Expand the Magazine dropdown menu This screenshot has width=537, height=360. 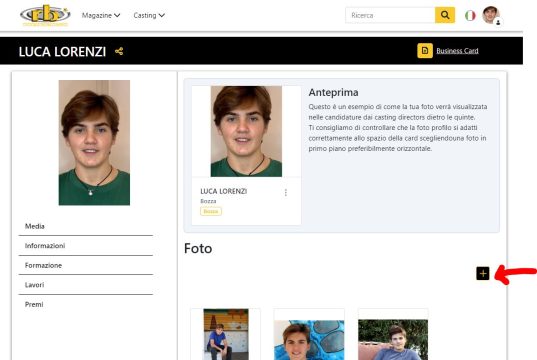point(101,15)
